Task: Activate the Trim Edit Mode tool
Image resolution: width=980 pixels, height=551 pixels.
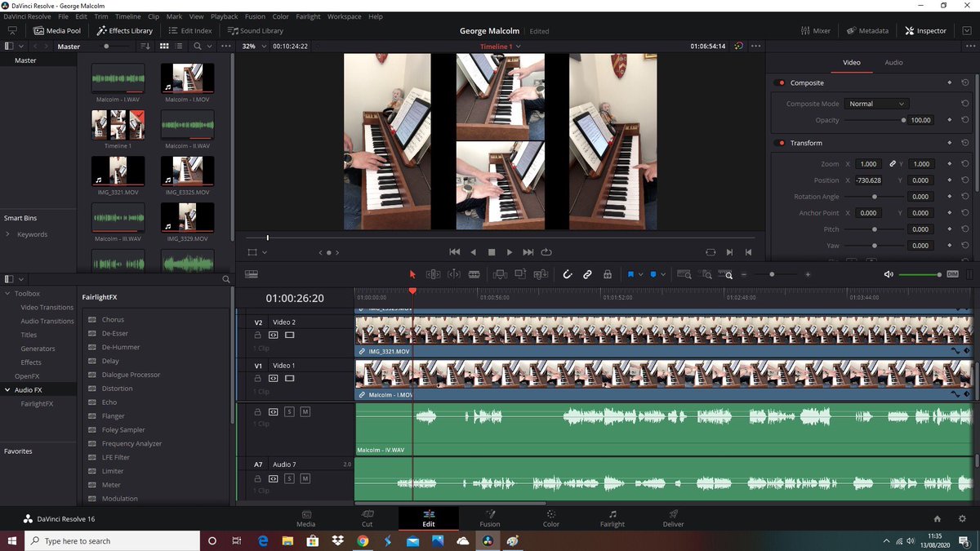Action: pos(434,275)
